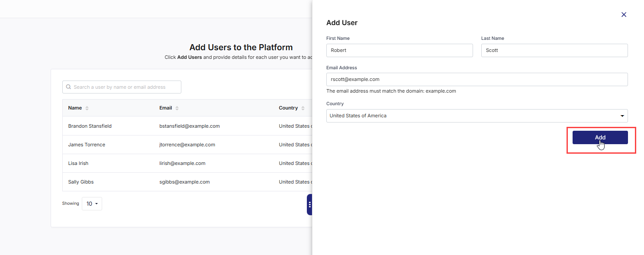Sort the table using the Email sort arrows

tap(177, 108)
